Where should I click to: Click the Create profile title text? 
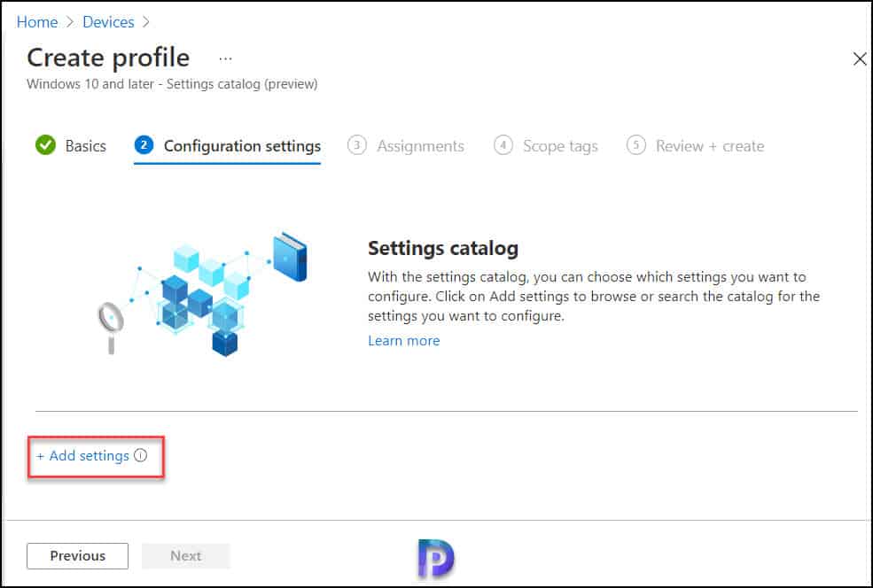(x=108, y=58)
